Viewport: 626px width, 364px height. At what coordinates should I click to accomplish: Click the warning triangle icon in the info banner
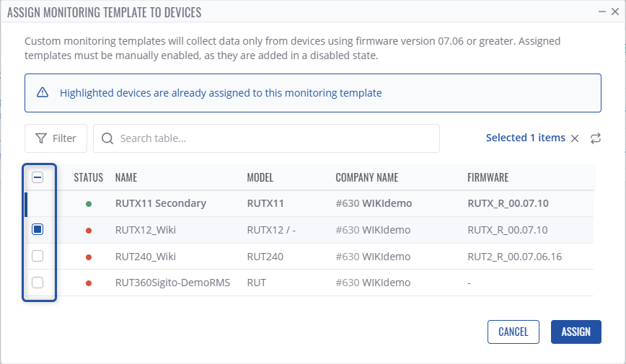point(43,92)
